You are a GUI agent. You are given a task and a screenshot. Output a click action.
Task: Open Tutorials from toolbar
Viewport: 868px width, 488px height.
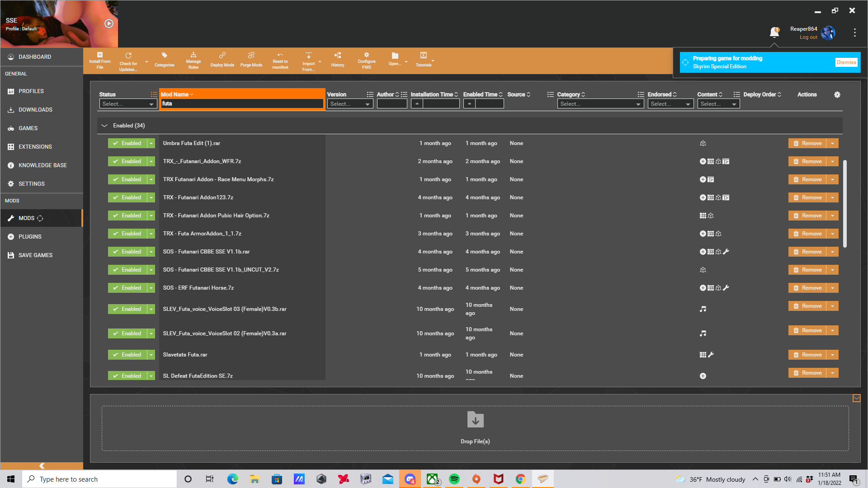pyautogui.click(x=424, y=61)
